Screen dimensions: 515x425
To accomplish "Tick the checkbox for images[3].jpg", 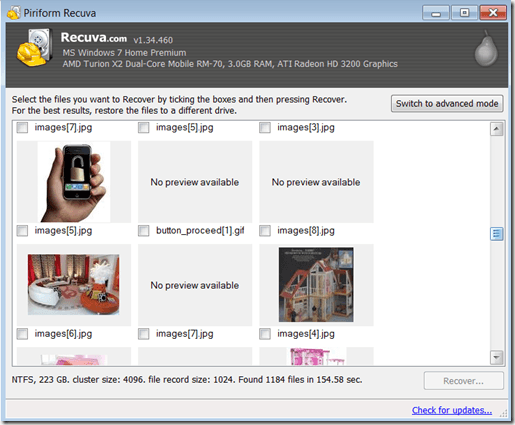I will 265,128.
